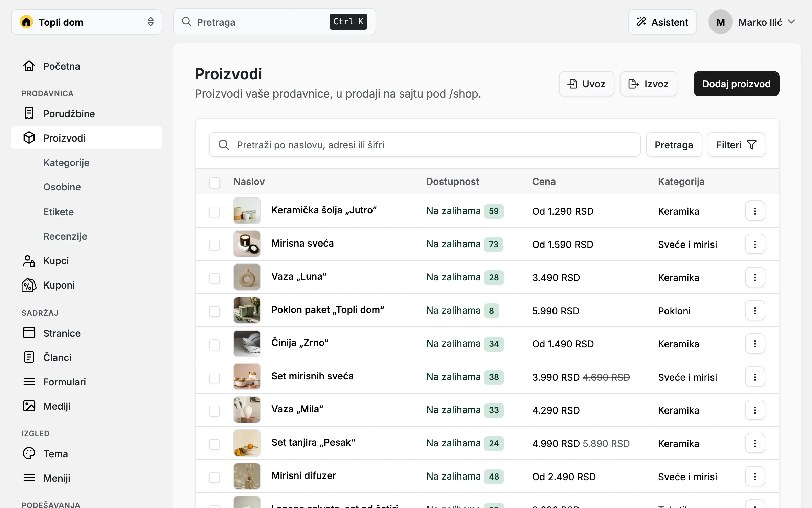Screen dimensions: 812x508
Task: Open the Mirisni difuzer product link
Action: (x=303, y=475)
